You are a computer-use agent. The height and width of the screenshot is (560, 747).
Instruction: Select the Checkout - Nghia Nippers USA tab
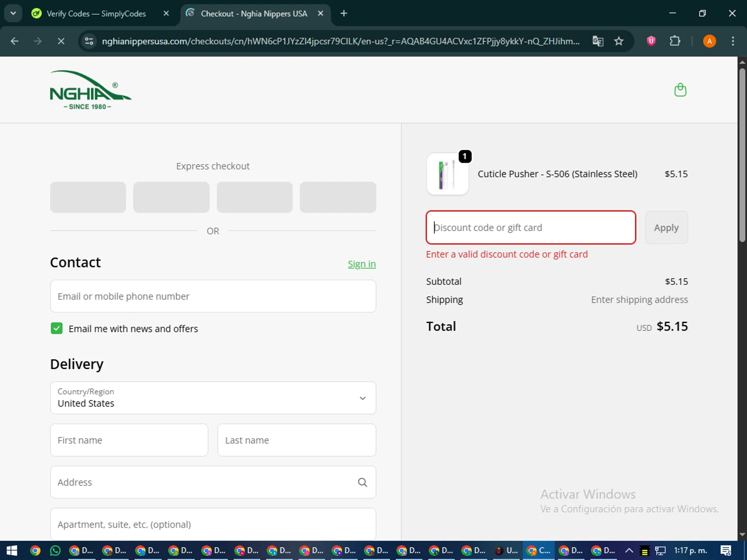254,13
